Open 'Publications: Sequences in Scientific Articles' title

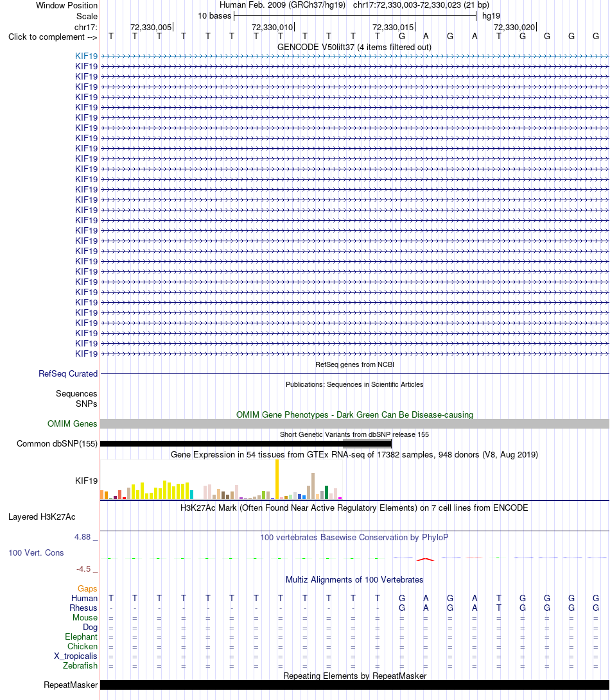tap(354, 384)
